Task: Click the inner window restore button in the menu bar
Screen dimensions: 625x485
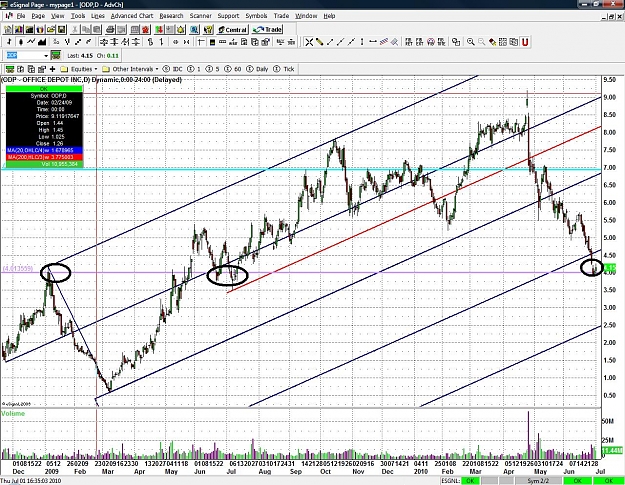Action: coord(611,16)
